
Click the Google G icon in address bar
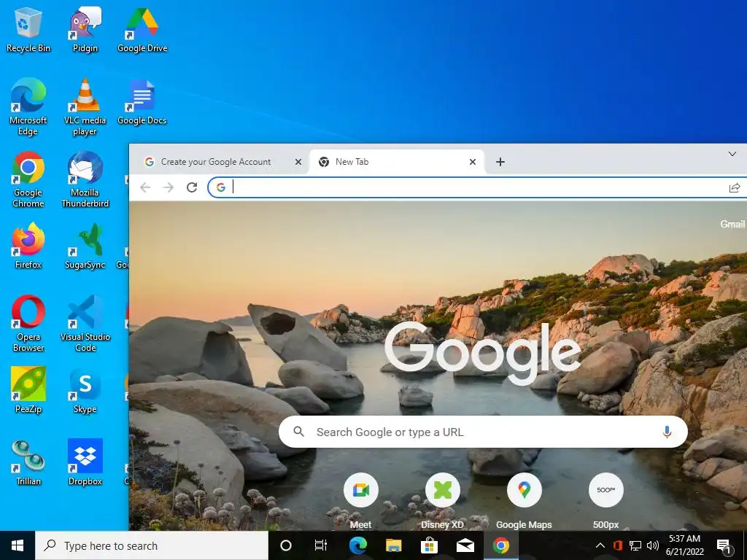click(220, 187)
